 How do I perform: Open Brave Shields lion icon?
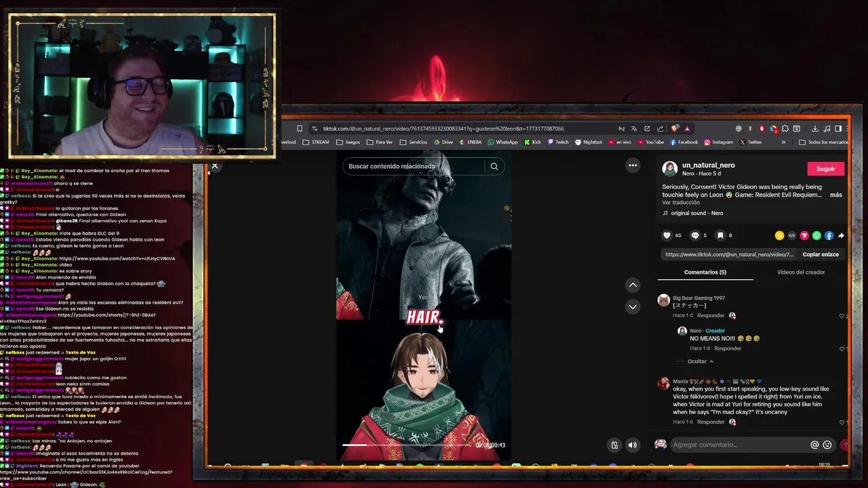674,129
